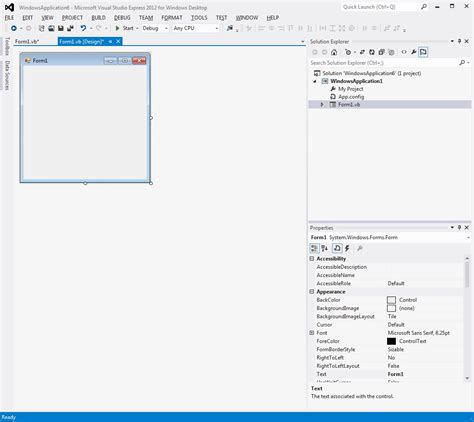Viewport: 474px width, 422px height.
Task: Click the magnifier icon in the Solution Explorer search box
Action: tap(462, 63)
